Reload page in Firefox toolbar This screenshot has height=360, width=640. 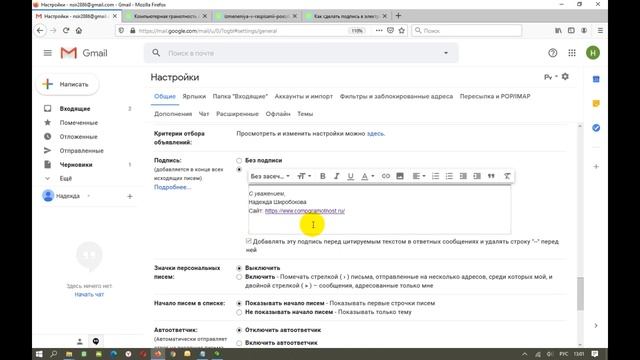tap(66, 31)
